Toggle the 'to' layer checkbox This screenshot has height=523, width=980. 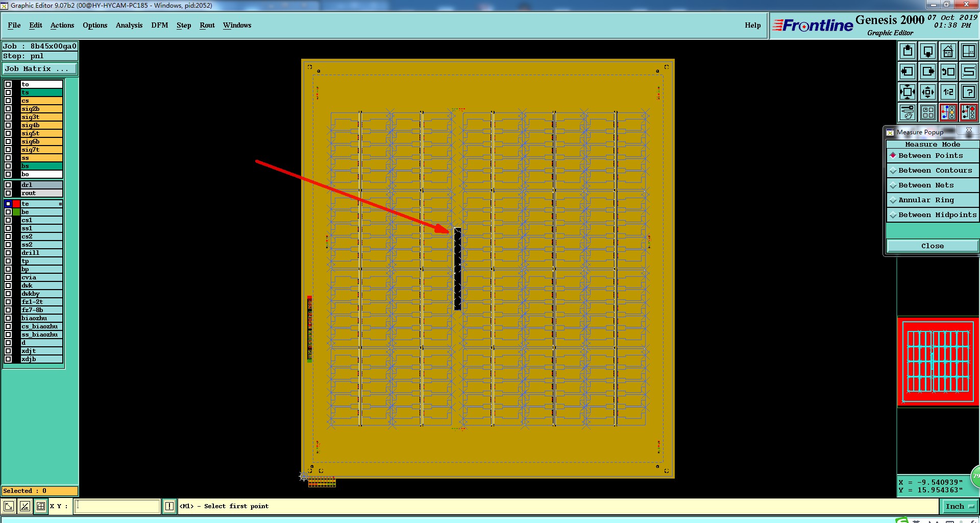point(8,84)
